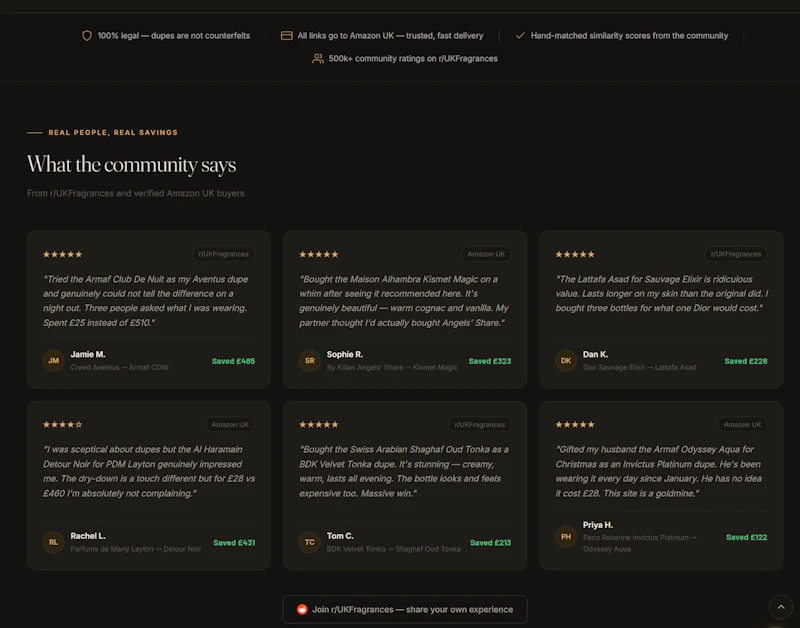Click Dan's Lattafa Asad quote

[662, 294]
